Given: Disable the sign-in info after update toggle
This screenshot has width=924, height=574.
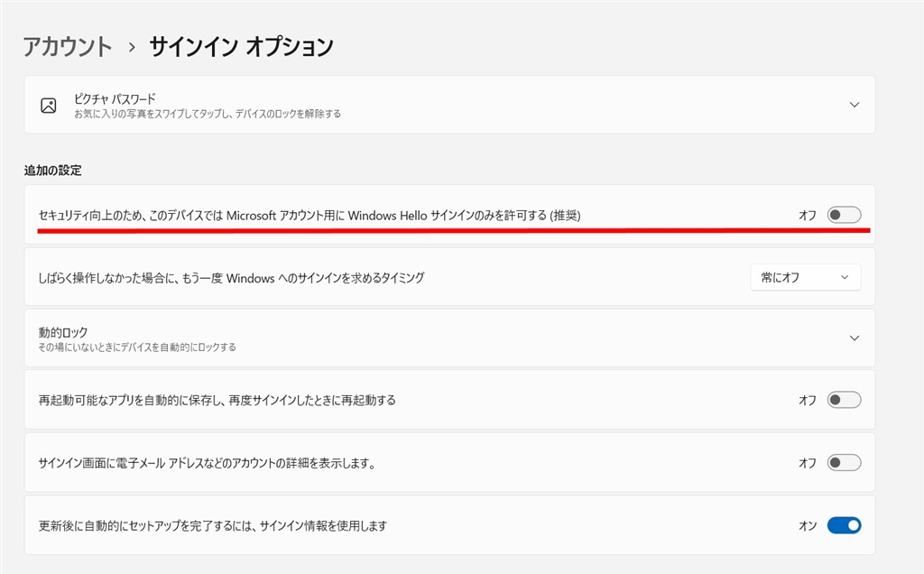Looking at the screenshot, I should (844, 525).
